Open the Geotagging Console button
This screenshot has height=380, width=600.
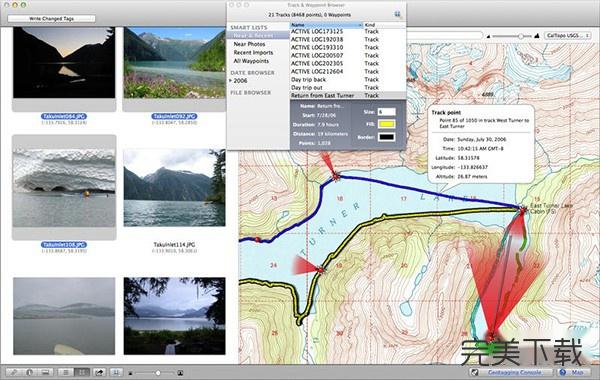click(x=512, y=372)
